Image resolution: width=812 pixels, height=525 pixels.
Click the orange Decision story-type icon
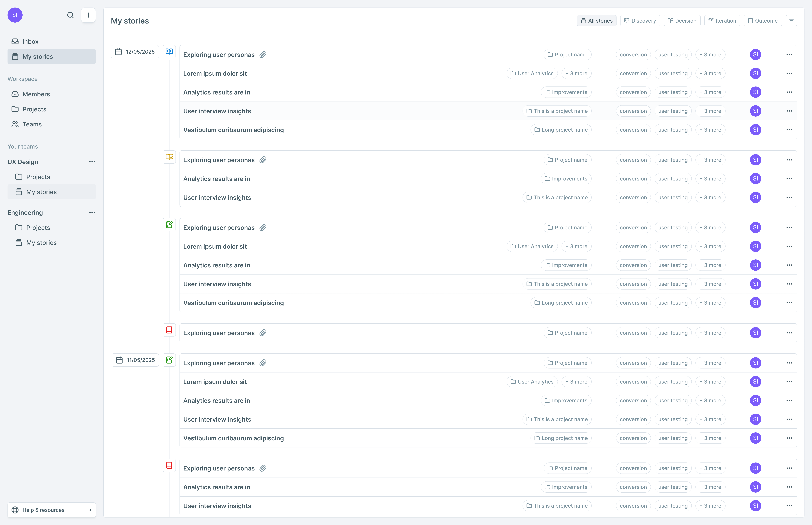point(169,157)
